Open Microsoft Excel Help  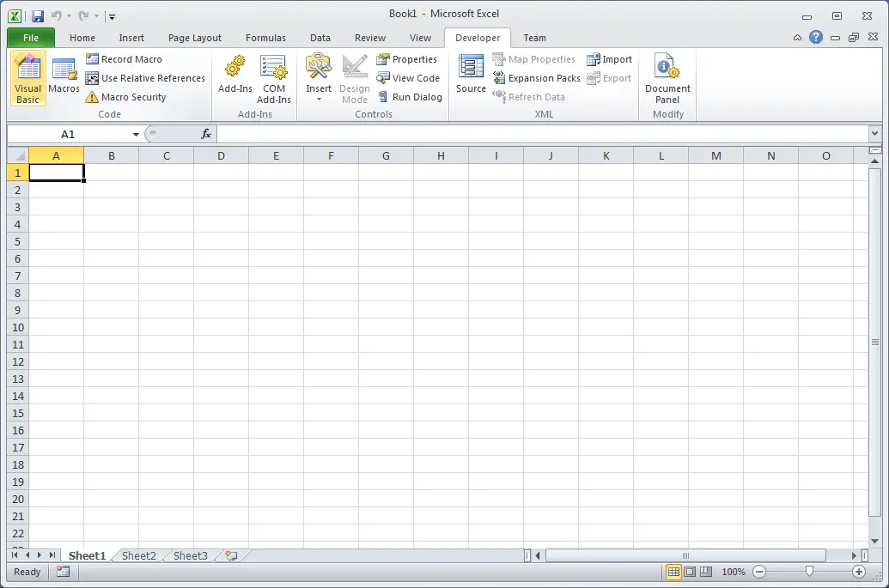[x=816, y=38]
